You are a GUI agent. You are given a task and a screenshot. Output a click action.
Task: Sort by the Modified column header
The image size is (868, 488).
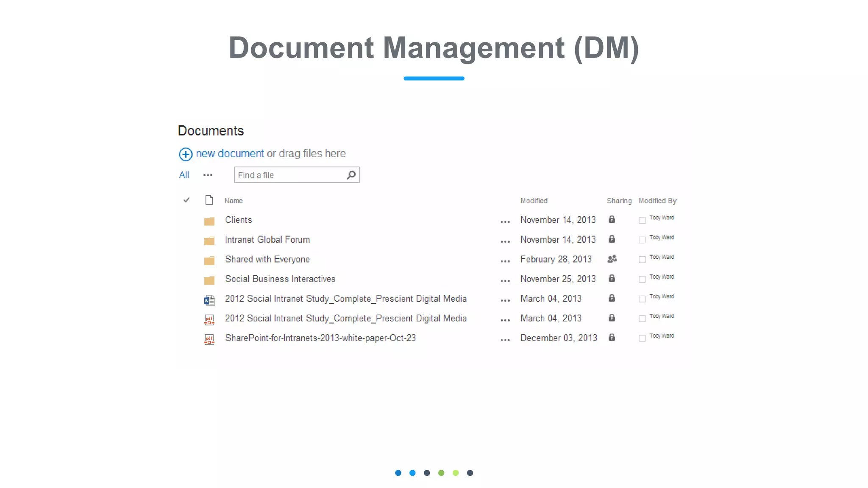[x=534, y=201]
